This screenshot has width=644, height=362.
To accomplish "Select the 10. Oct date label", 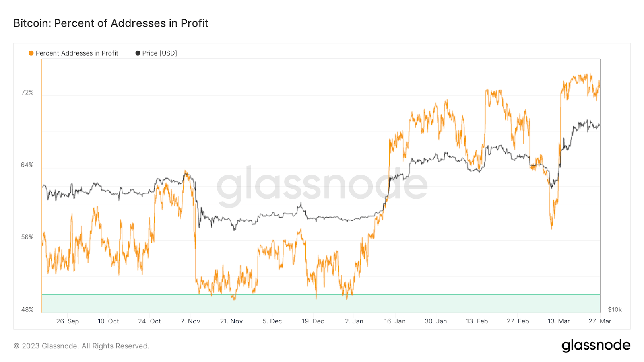I will click(x=108, y=321).
